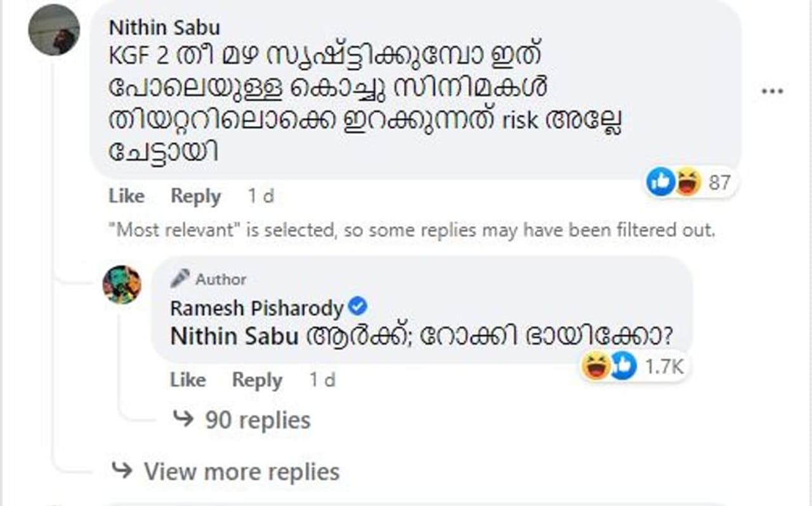Screen dimensions: 812x506
Task: Click the Haha emoji on Ramesh Pisharody's reply
Action: tap(596, 367)
